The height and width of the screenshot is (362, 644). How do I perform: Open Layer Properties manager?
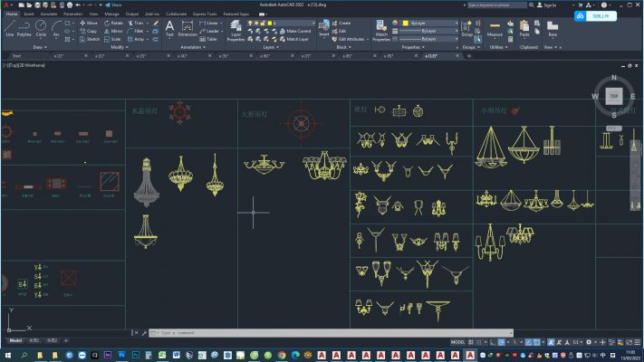tap(235, 31)
